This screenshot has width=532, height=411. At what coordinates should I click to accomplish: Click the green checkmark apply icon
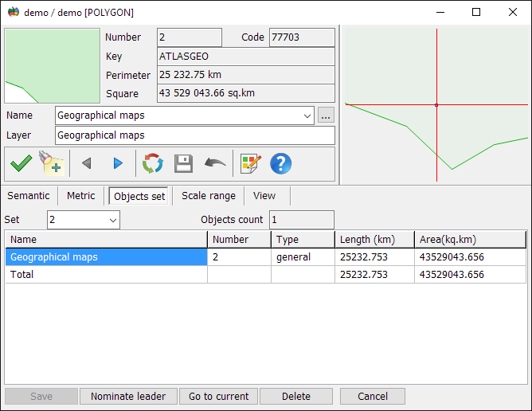pos(21,163)
